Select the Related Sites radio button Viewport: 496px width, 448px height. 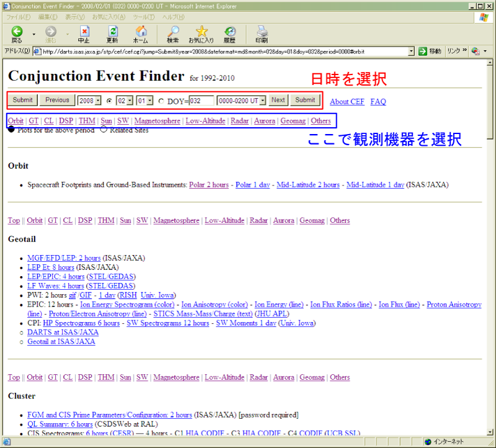point(104,129)
